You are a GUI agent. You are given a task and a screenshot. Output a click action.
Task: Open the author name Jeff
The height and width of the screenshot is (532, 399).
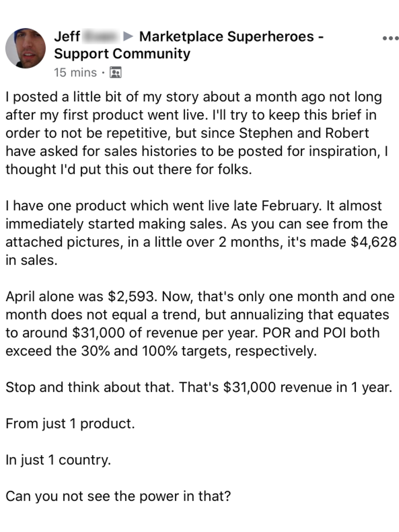click(x=67, y=36)
